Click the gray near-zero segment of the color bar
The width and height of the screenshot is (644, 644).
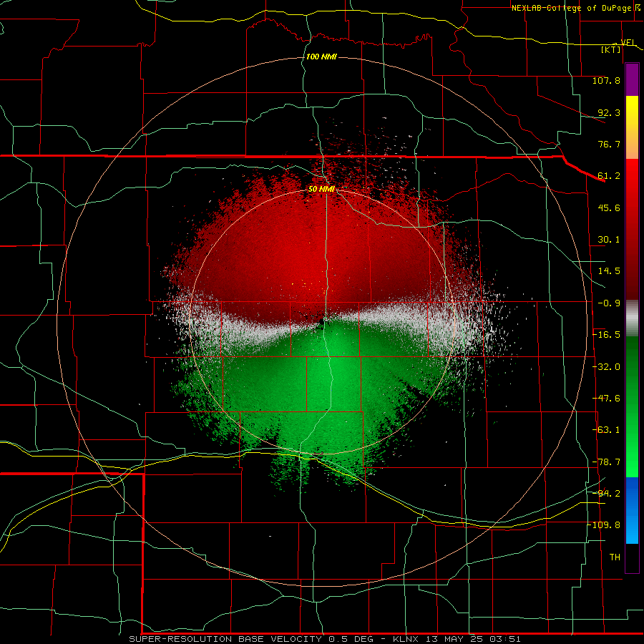click(x=632, y=318)
